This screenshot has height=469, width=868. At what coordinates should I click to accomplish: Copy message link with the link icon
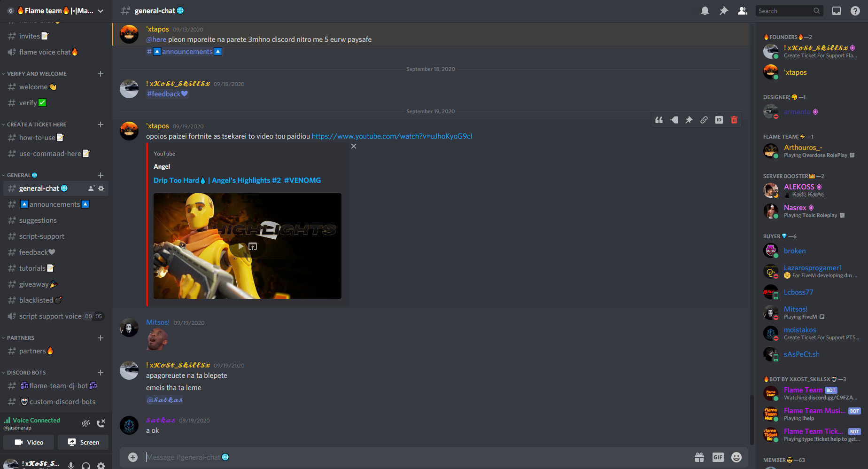point(704,120)
